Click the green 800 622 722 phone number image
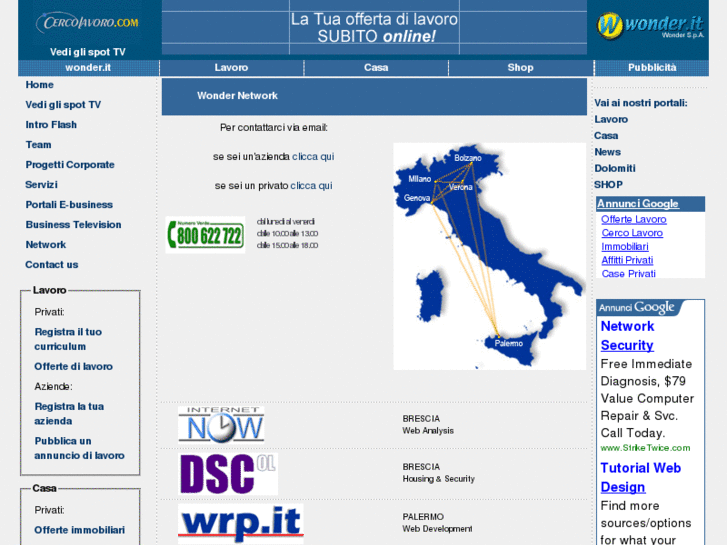This screenshot has height=545, width=727. click(205, 235)
